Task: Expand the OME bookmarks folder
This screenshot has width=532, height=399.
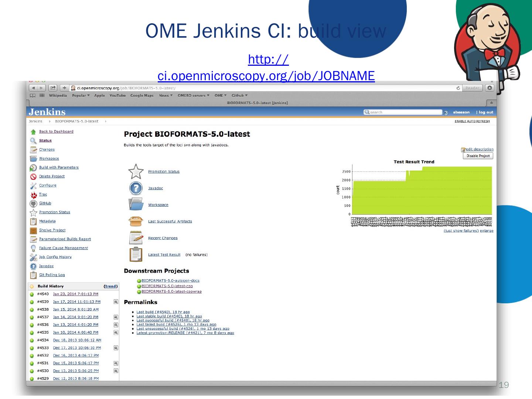Action: 221,95
